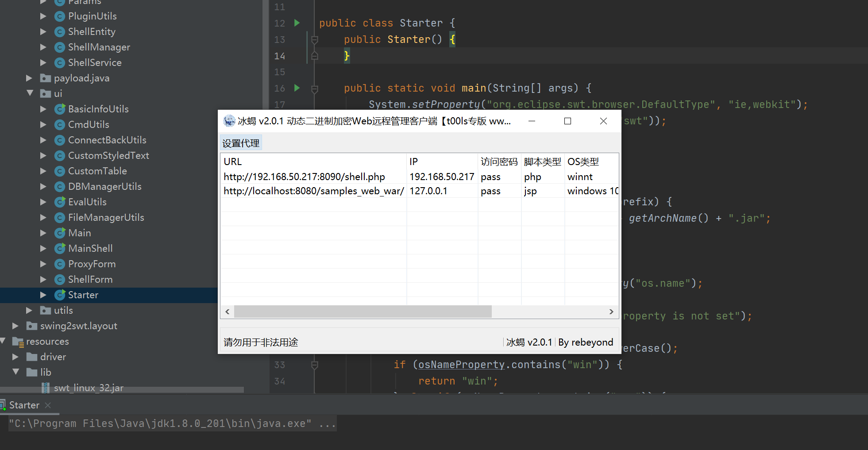Click the ShellEntity class icon
The image size is (868, 450).
60,32
